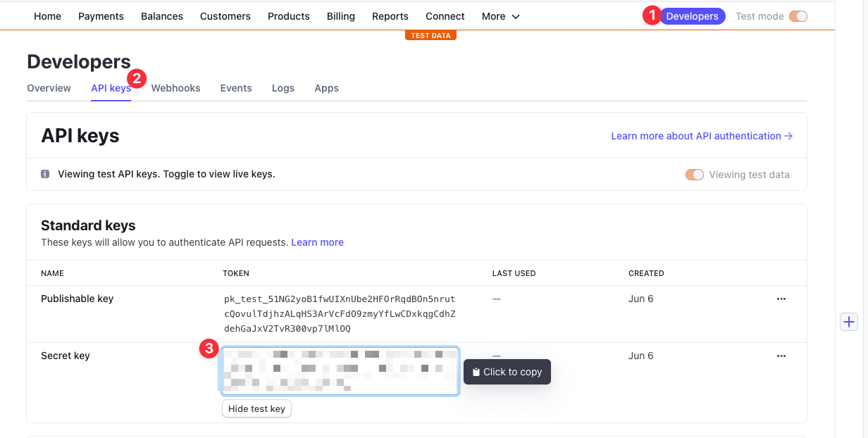
Task: Switch to the Events tab
Action: [236, 88]
